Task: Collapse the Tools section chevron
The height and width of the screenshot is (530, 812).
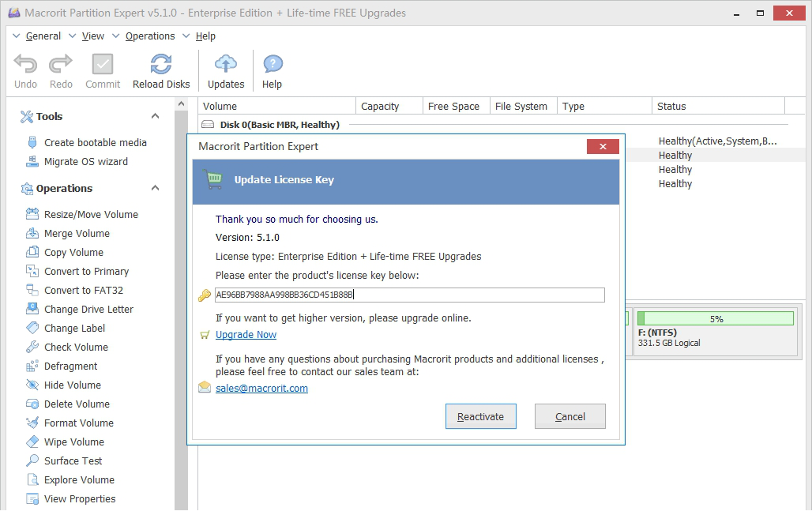Action: pyautogui.click(x=155, y=116)
